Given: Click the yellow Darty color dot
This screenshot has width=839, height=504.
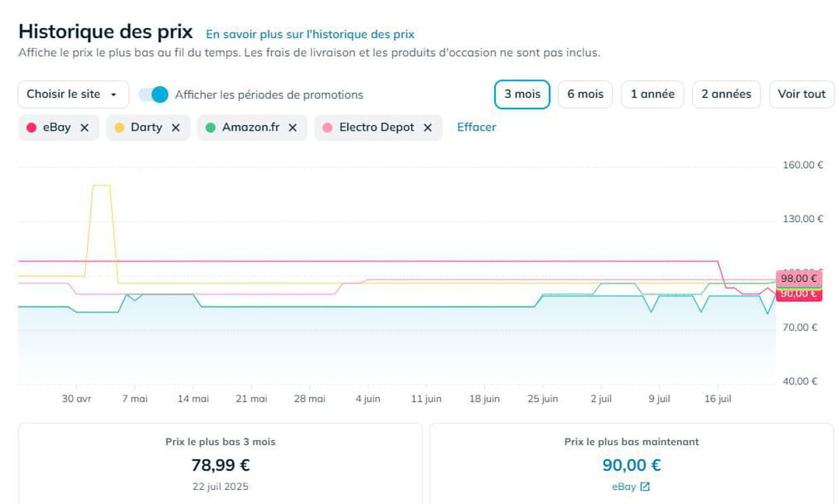Looking at the screenshot, I should 119,127.
